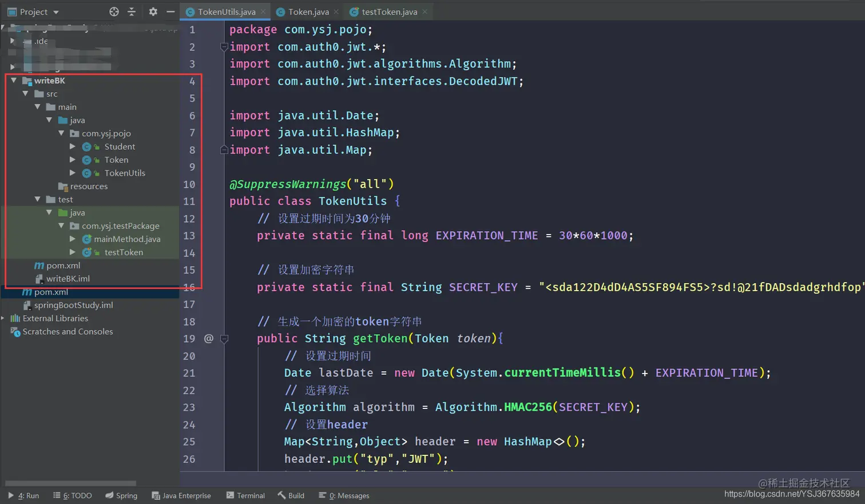The image size is (865, 504).
Task: Select springBootStudy.iml file
Action: pyautogui.click(x=73, y=305)
